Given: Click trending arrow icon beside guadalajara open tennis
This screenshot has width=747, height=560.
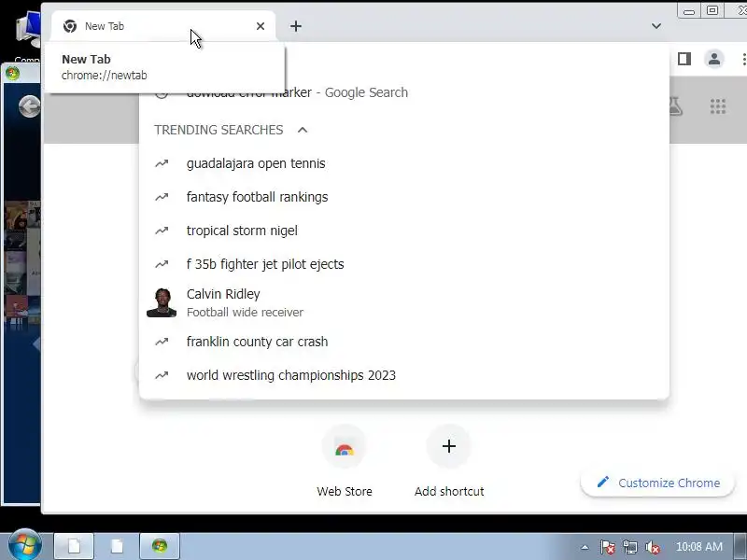Looking at the screenshot, I should point(162,163).
